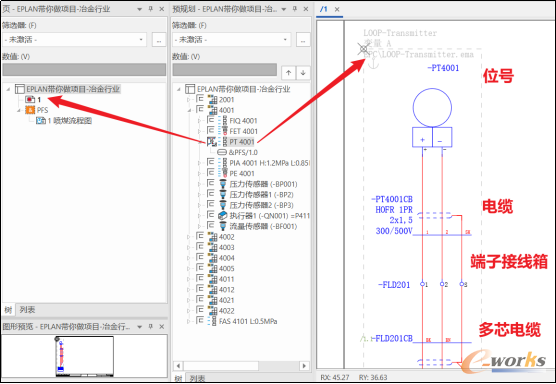Pin the pre-planning panel
The height and width of the screenshot is (384, 556).
pyautogui.click(x=295, y=9)
